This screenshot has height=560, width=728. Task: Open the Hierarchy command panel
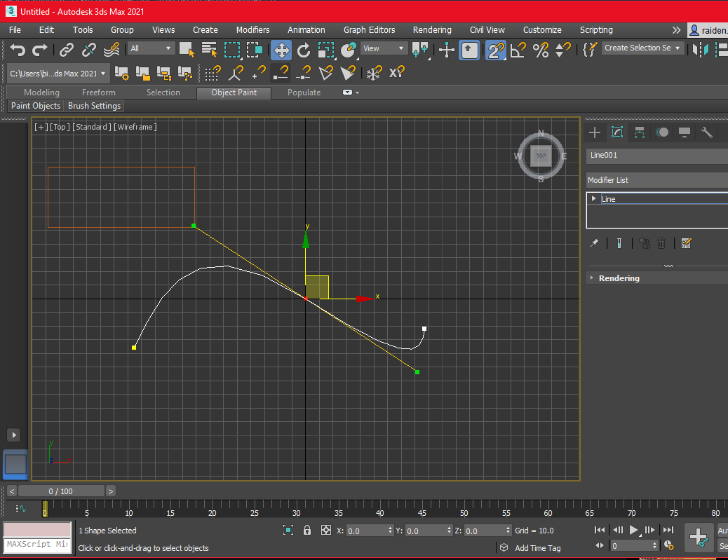(x=639, y=132)
